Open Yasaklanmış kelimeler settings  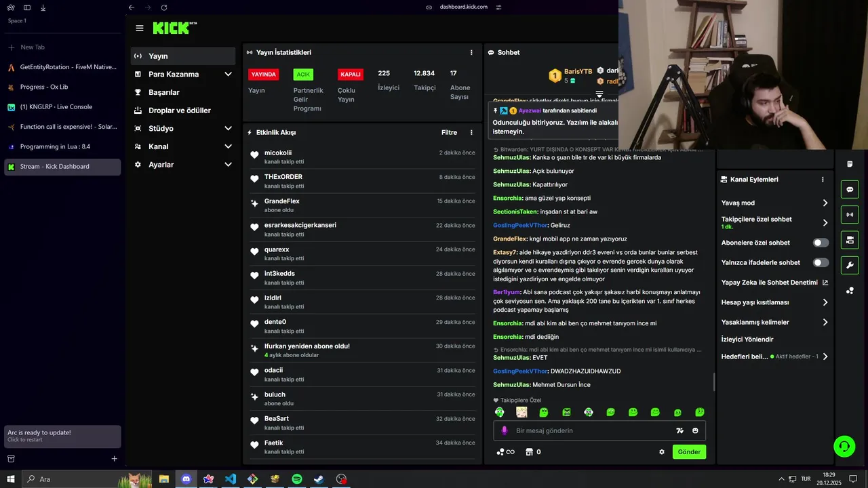pos(774,322)
